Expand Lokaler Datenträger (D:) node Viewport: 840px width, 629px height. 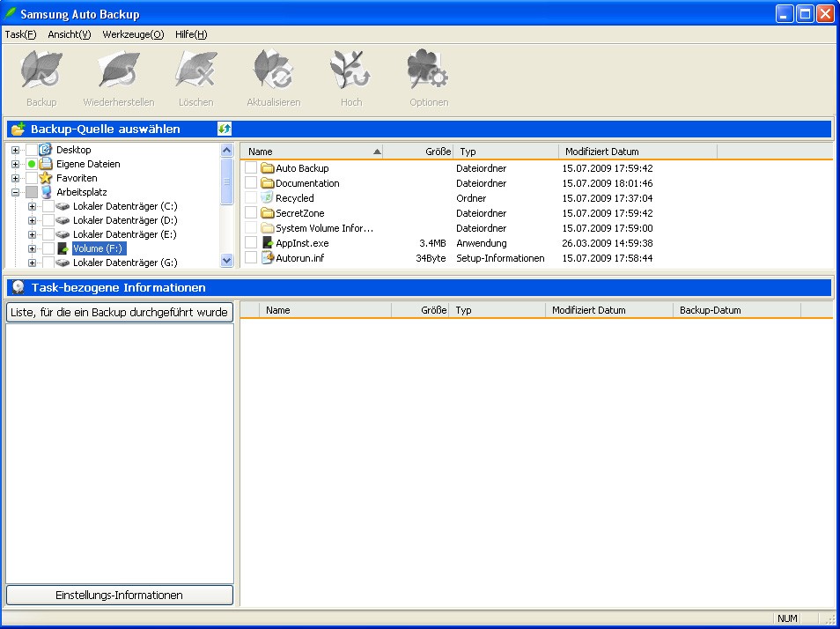(x=33, y=221)
